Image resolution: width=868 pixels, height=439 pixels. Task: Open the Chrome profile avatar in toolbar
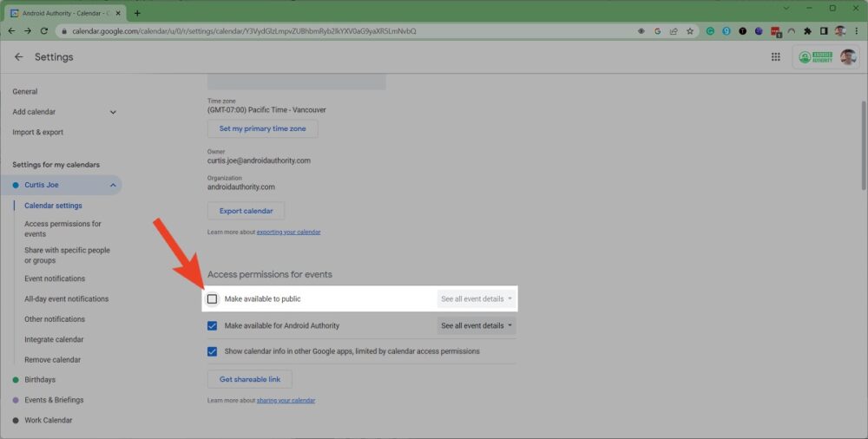[840, 31]
